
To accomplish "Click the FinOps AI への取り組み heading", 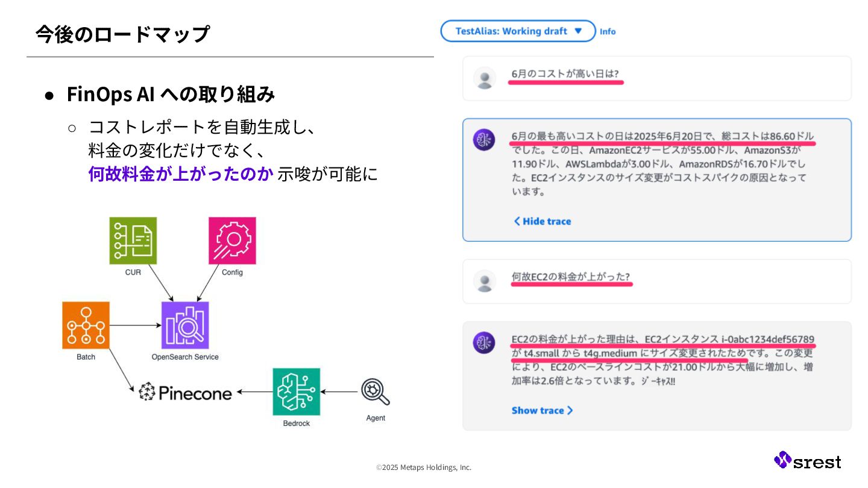I will 171,95.
